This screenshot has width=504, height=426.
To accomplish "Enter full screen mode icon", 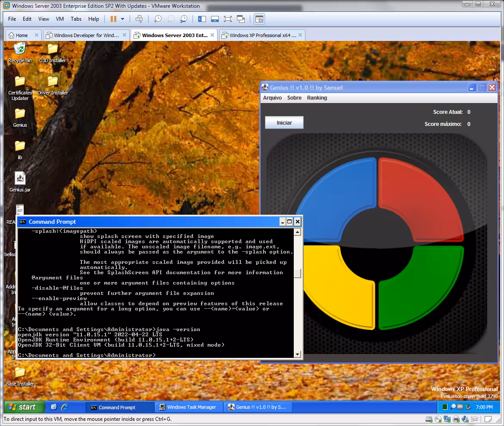I will pyautogui.click(x=228, y=19).
